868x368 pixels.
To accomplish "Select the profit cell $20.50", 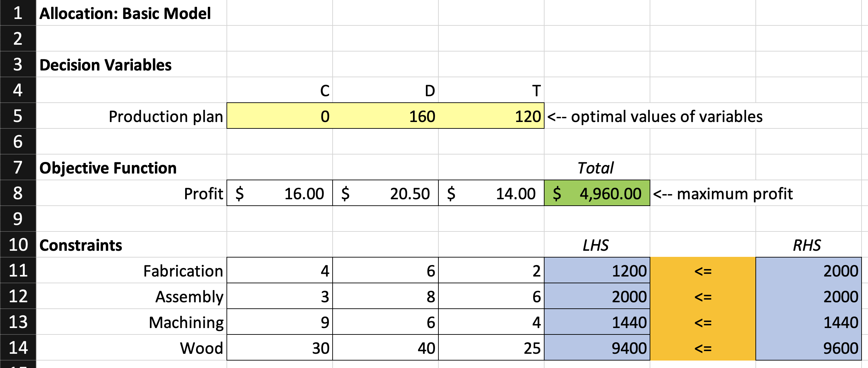I will tap(386, 193).
